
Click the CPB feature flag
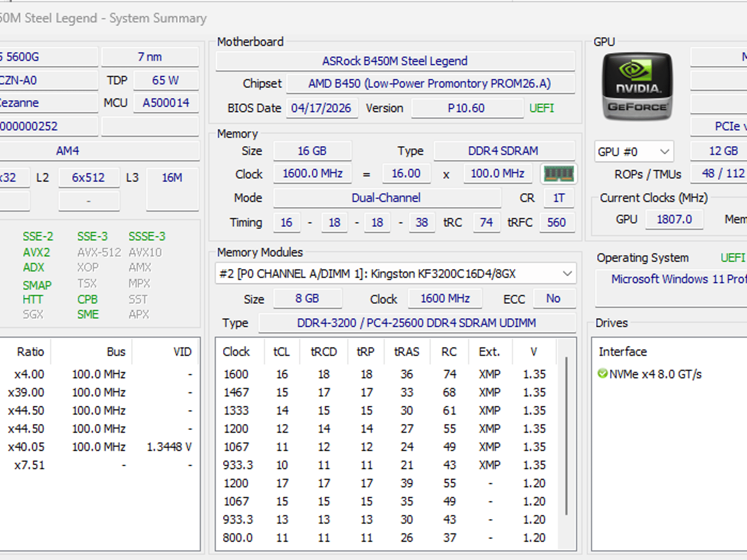(88, 299)
